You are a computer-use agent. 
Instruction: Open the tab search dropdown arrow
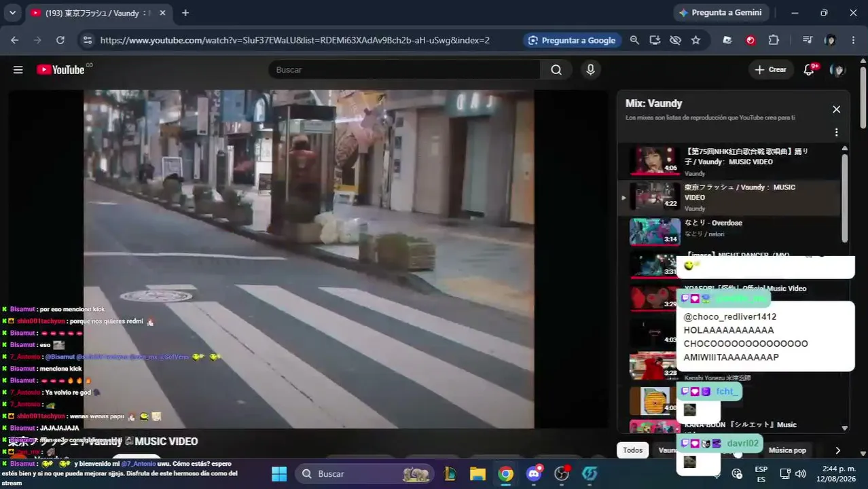12,13
